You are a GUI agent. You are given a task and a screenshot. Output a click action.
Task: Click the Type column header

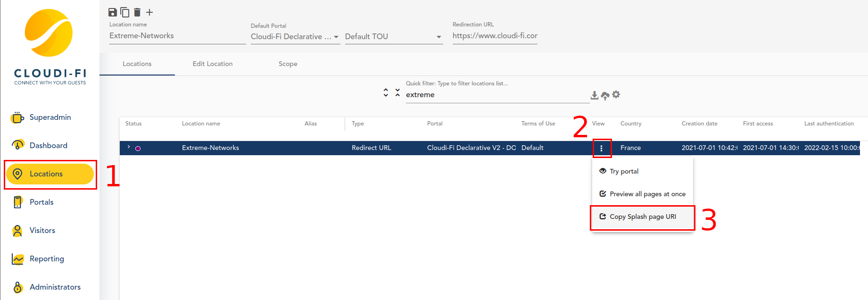(358, 124)
